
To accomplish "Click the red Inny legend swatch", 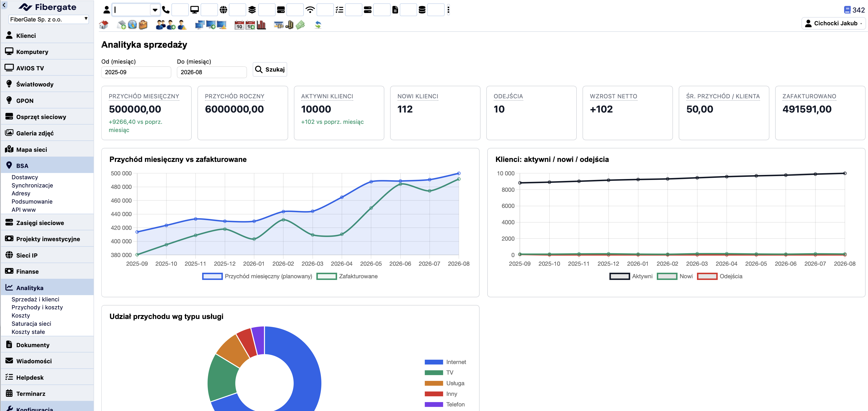I will [434, 394].
